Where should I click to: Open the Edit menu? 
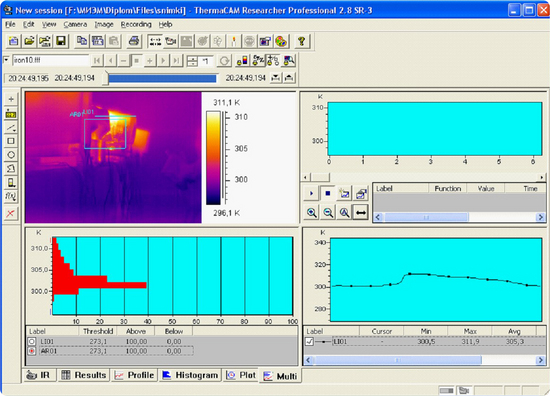(x=29, y=24)
